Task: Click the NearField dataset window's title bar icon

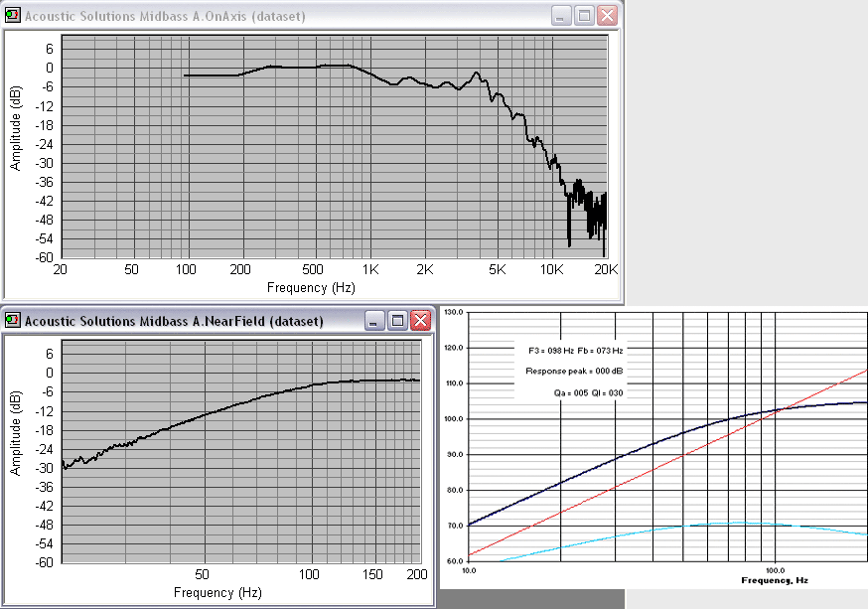Action: (12, 321)
